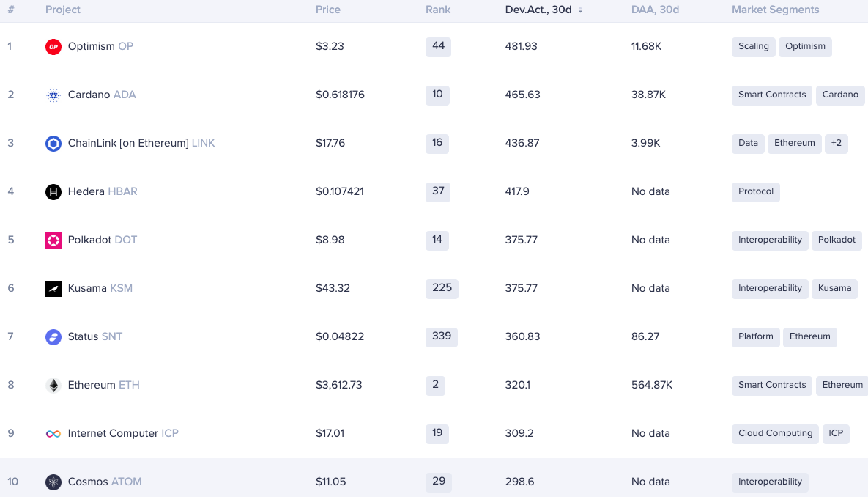
Task: Click Smart Contracts tag in Ethereum row
Action: [772, 385]
